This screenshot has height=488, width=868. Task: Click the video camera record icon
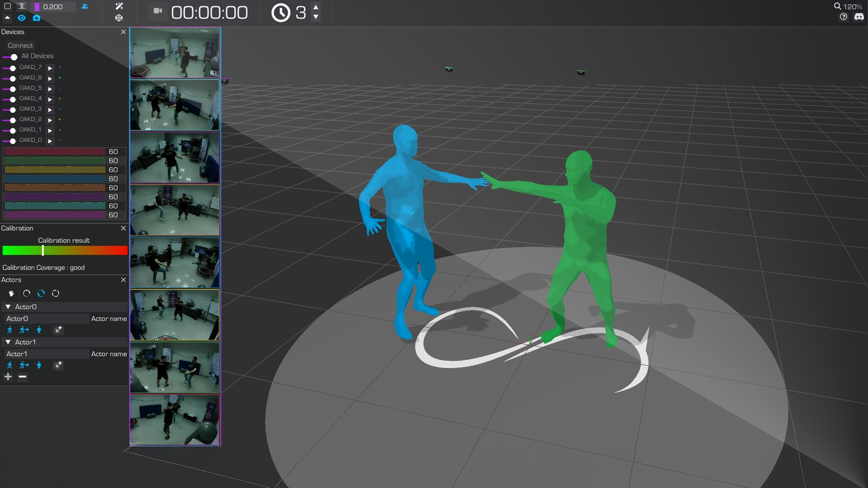158,11
